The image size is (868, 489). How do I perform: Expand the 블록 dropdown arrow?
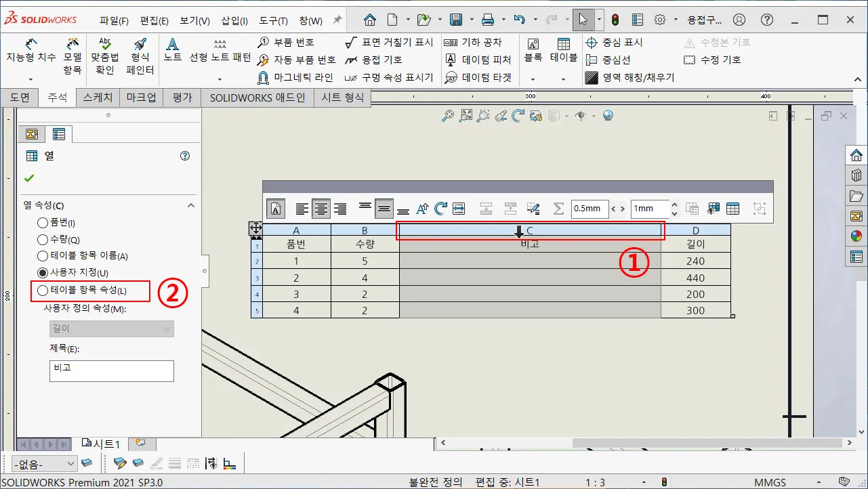(x=533, y=79)
